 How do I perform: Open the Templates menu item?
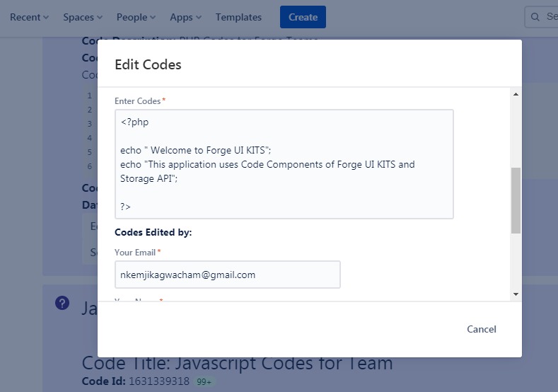(x=238, y=17)
